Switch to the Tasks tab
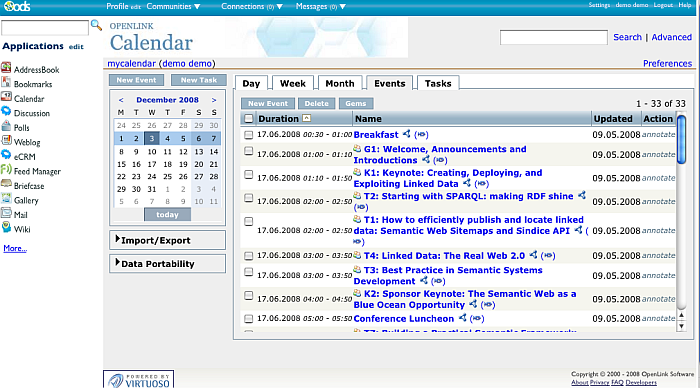700x388 pixels. pos(438,83)
